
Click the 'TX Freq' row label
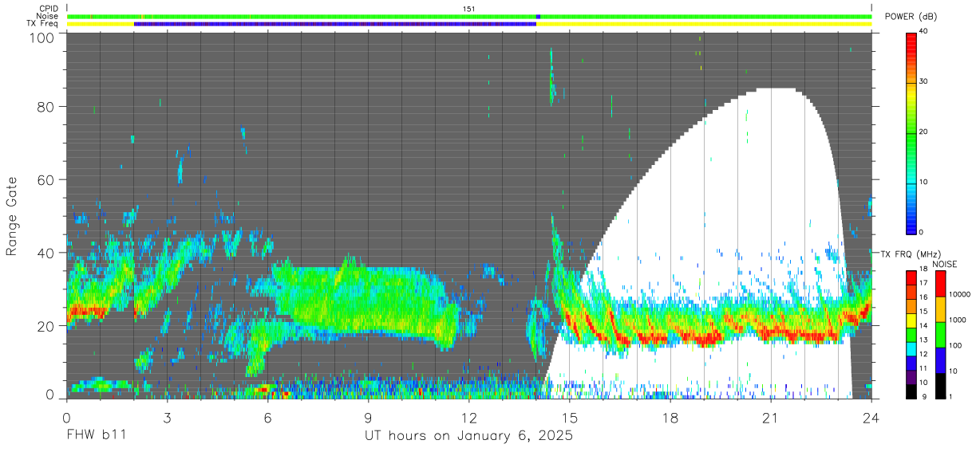coord(44,24)
